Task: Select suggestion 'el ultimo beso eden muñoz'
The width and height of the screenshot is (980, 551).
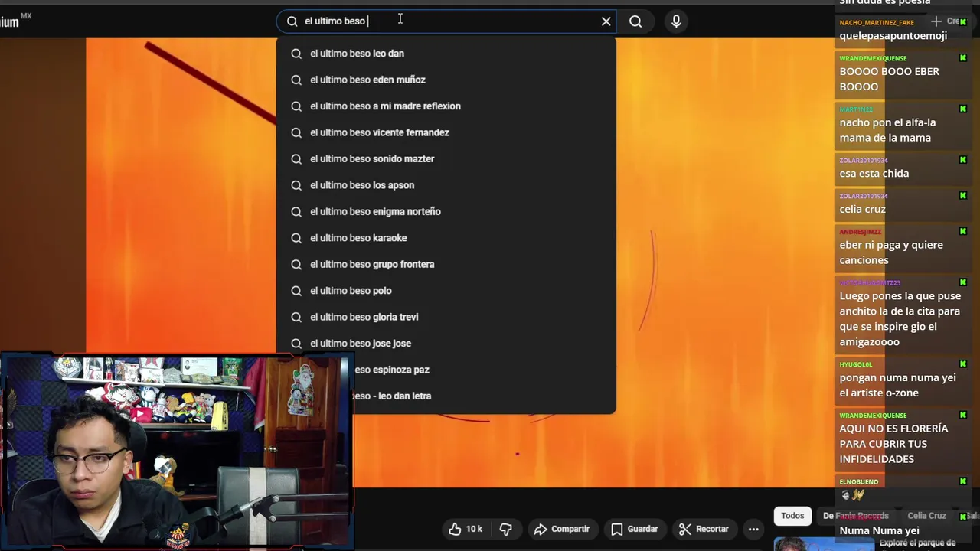Action: click(446, 80)
